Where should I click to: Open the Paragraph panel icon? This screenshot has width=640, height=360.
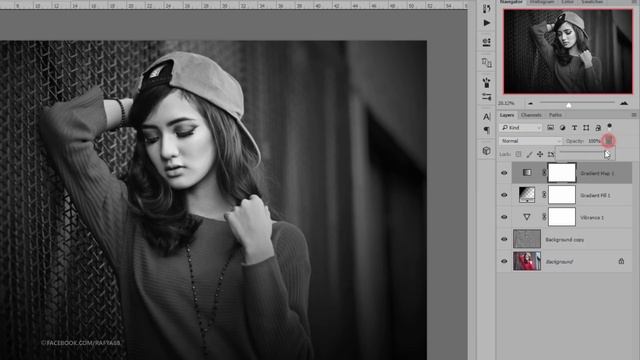coord(487,130)
